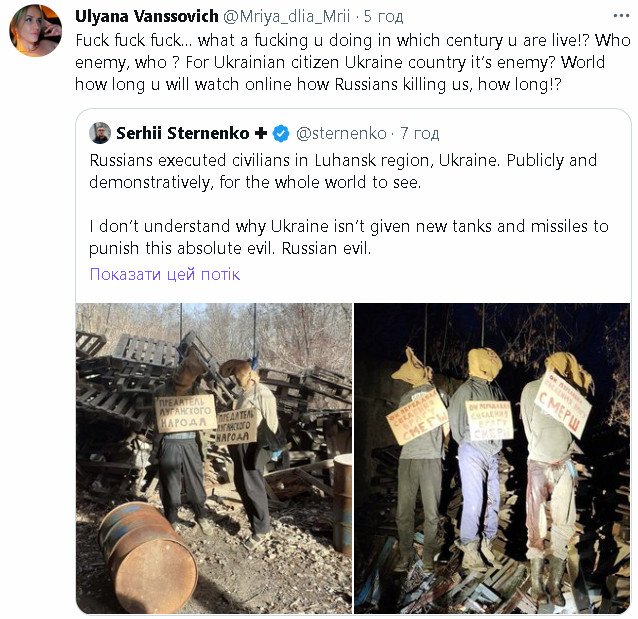Image resolution: width=638 pixels, height=619 pixels.
Task: Click "Показати цей потік" to show thread
Action: click(165, 274)
